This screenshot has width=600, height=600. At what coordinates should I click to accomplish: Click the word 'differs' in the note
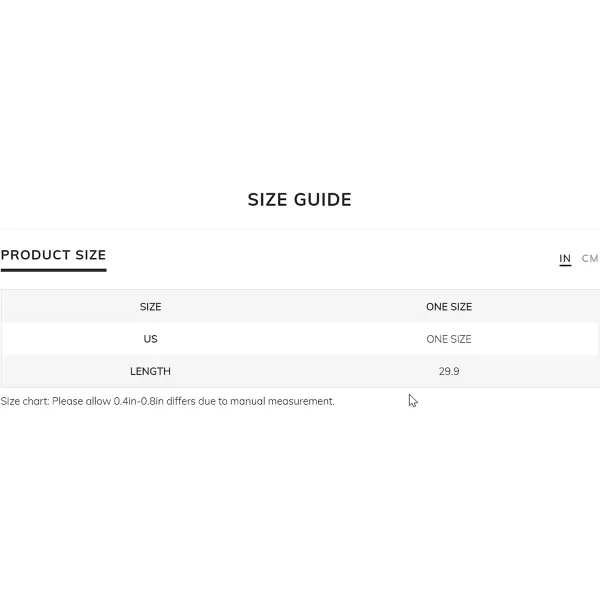[x=181, y=401]
